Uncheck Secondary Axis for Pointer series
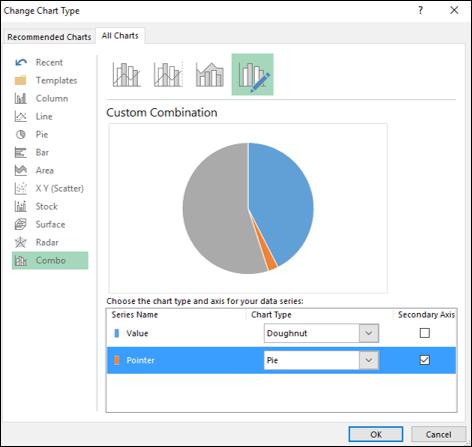 click(x=425, y=360)
